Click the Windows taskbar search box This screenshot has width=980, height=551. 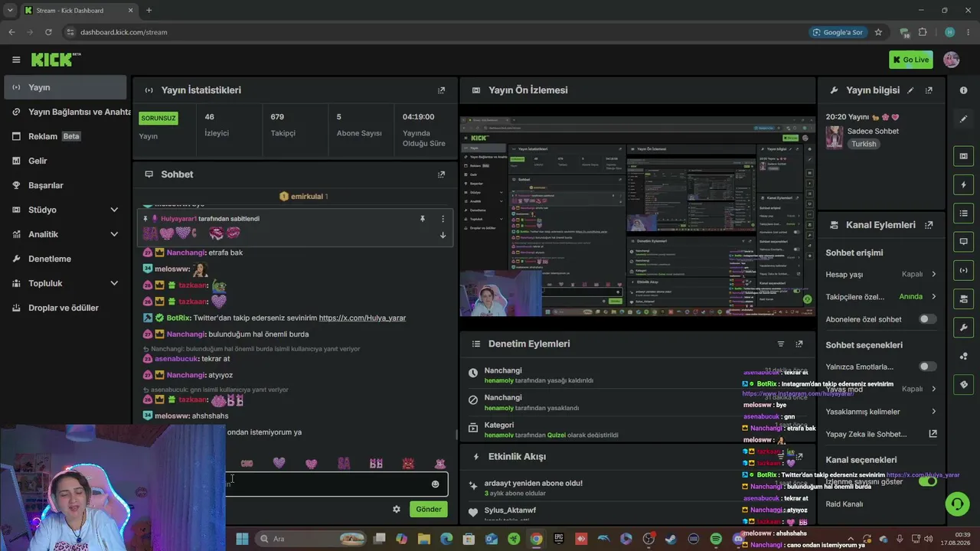[310, 539]
